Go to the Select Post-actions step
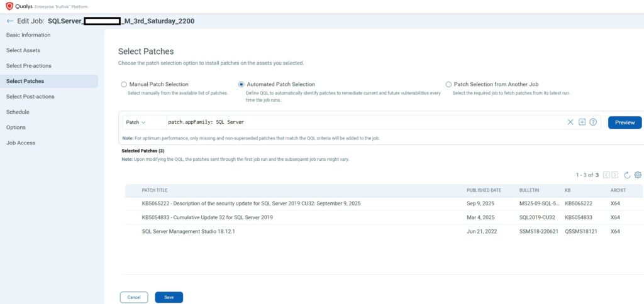This screenshot has height=304, width=644. (30, 96)
